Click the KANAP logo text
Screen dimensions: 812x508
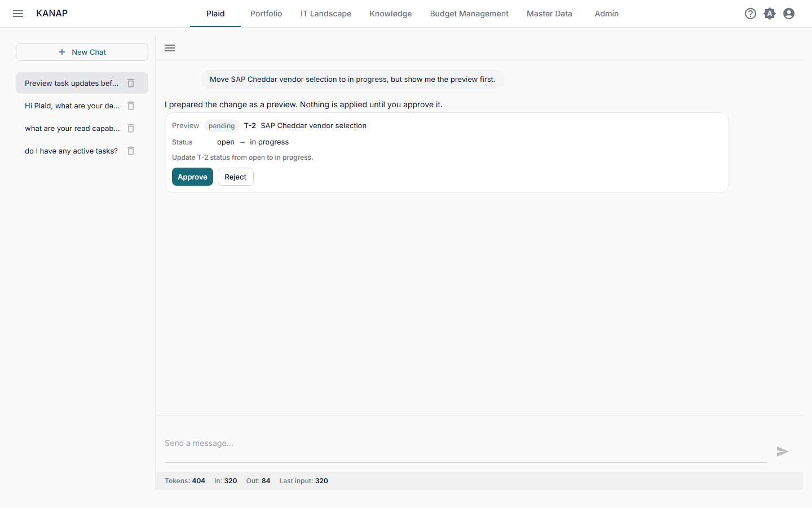pos(52,14)
